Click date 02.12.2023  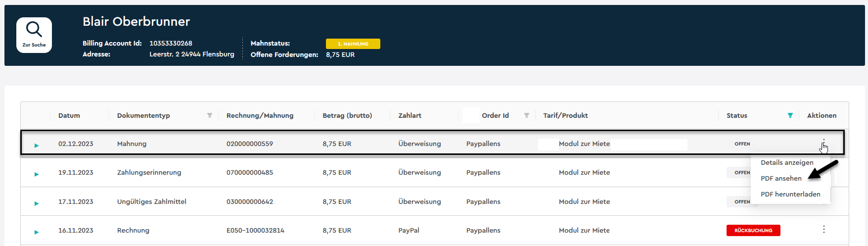tap(76, 144)
